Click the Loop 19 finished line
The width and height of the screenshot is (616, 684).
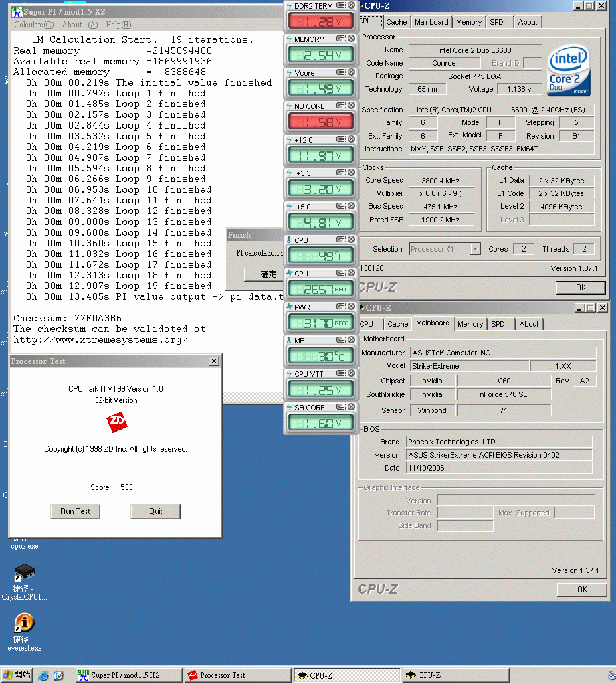pyautogui.click(x=118, y=286)
